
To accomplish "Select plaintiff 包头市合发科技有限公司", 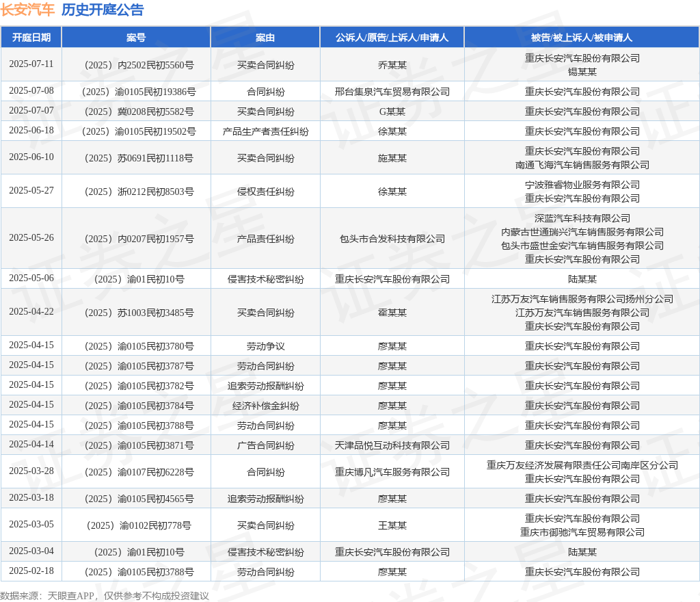I will tap(392, 239).
